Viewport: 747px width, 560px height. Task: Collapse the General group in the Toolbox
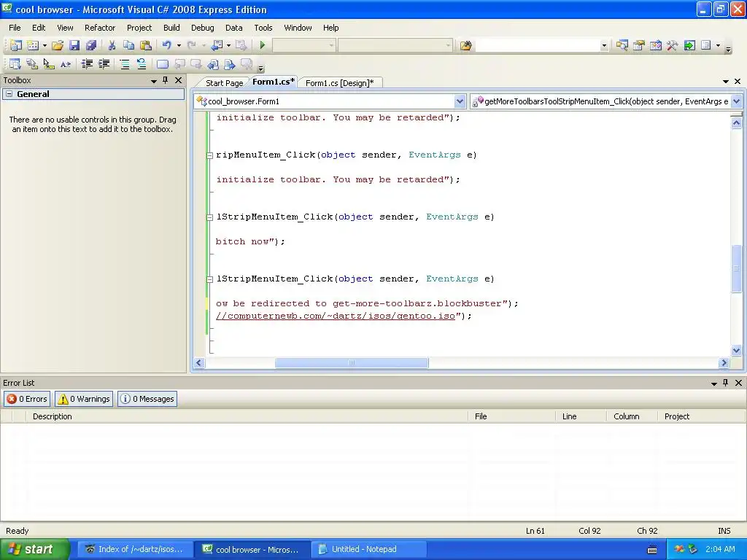pos(9,94)
